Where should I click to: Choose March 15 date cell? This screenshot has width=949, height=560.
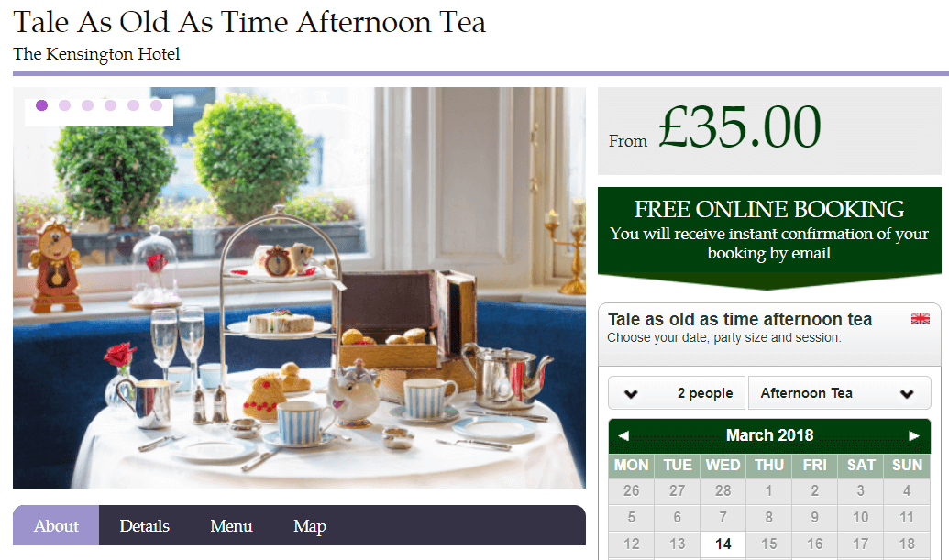pos(768,544)
